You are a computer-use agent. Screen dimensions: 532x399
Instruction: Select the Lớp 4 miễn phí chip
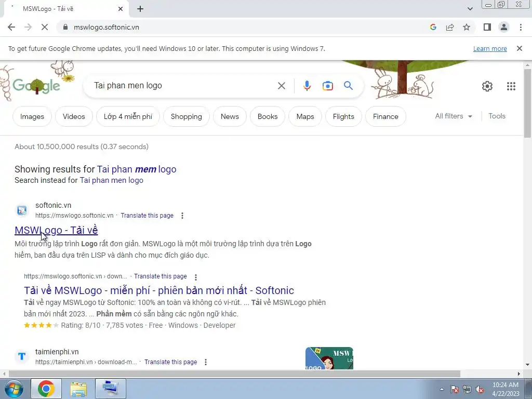[128, 116]
